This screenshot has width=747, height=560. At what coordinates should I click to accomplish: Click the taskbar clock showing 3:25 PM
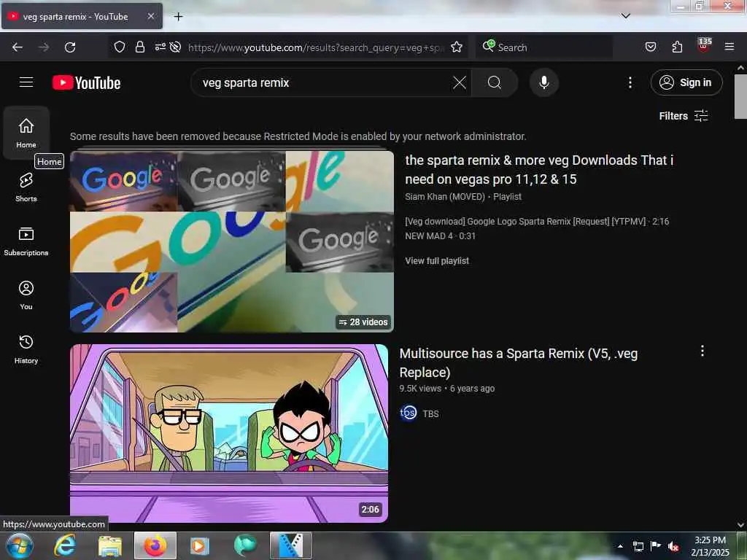click(710, 545)
